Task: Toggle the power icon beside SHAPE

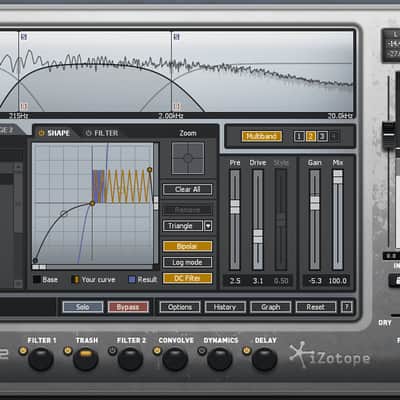Action: (x=42, y=133)
